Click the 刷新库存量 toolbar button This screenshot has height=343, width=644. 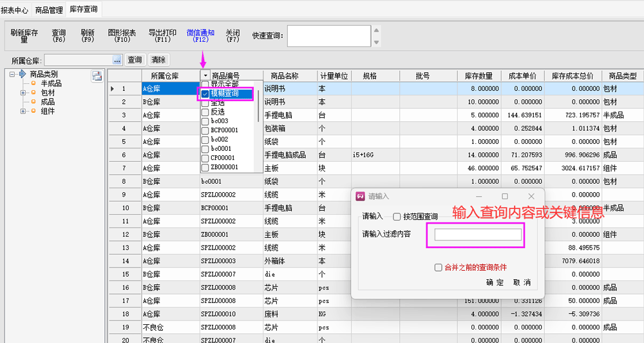(24, 35)
